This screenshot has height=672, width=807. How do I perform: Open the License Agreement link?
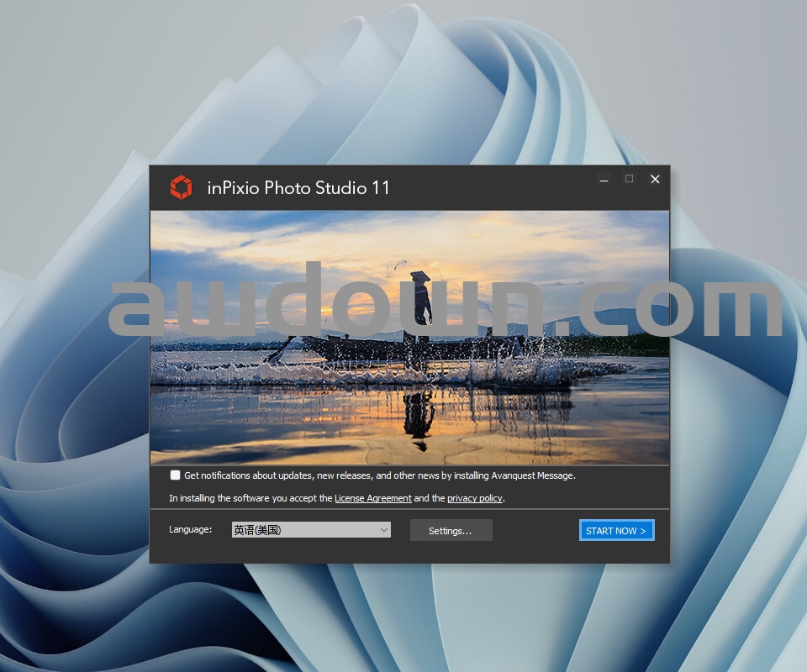click(x=372, y=498)
